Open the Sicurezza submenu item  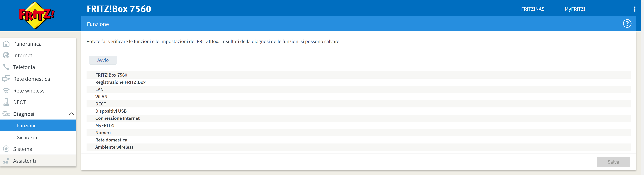click(x=27, y=137)
